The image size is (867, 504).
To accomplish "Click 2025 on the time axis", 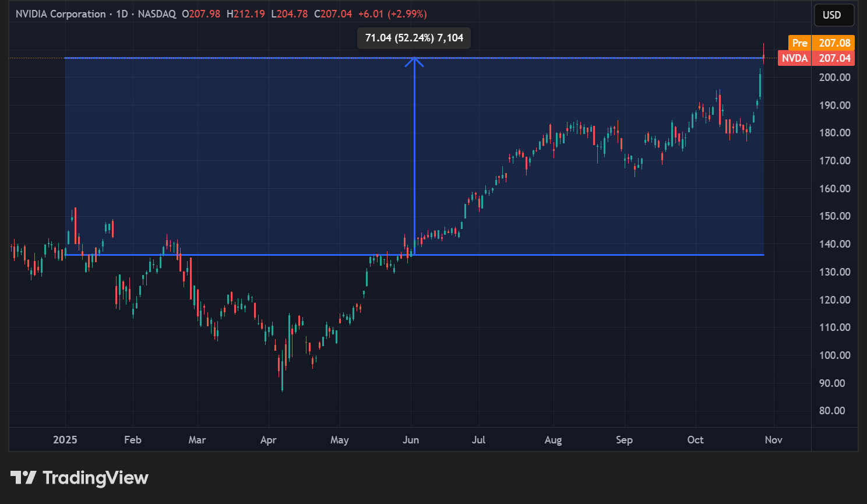I will 65,440.
